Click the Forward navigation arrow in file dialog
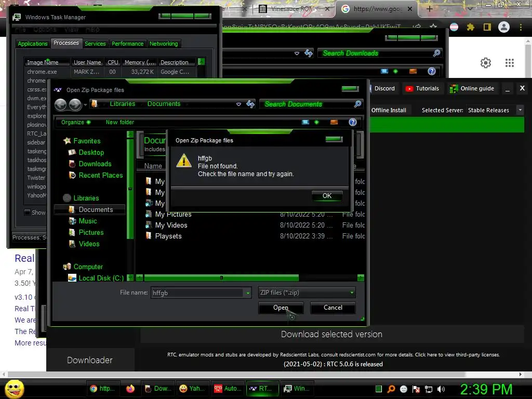 pos(75,104)
